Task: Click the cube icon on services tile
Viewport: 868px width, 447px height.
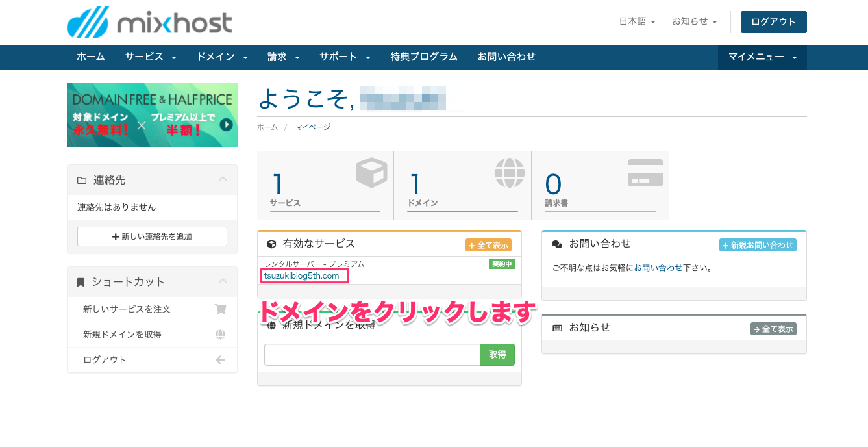Action: [371, 173]
